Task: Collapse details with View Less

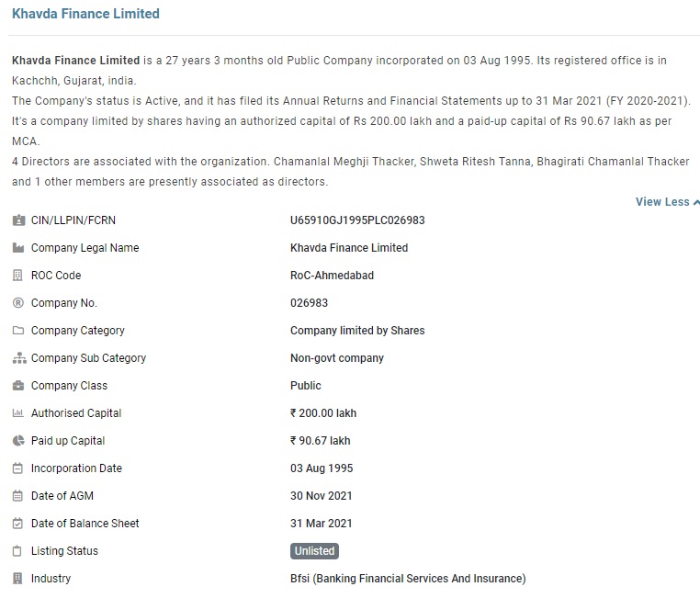Action: [667, 202]
